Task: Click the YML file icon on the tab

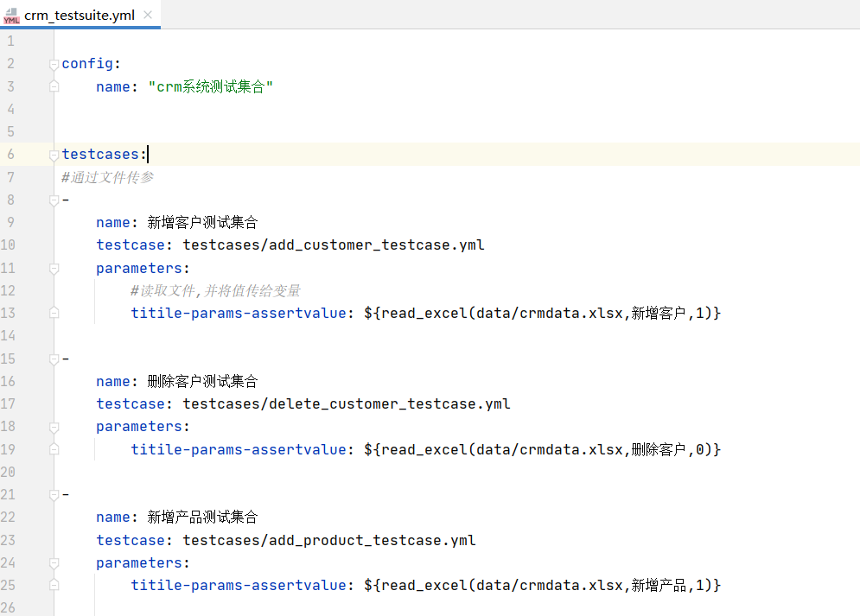Action: click(11, 16)
